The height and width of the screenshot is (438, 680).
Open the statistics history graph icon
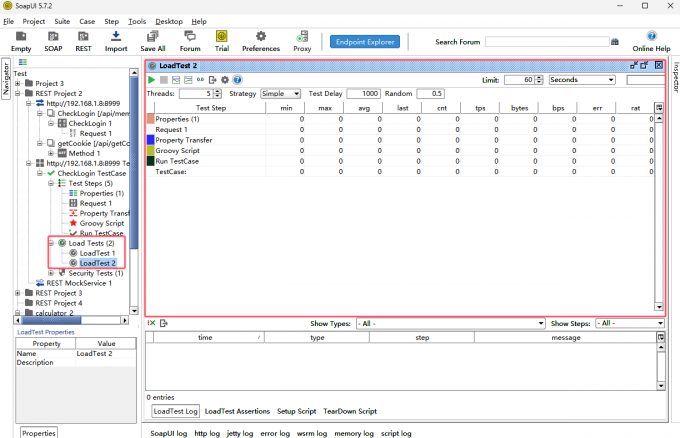(x=188, y=80)
